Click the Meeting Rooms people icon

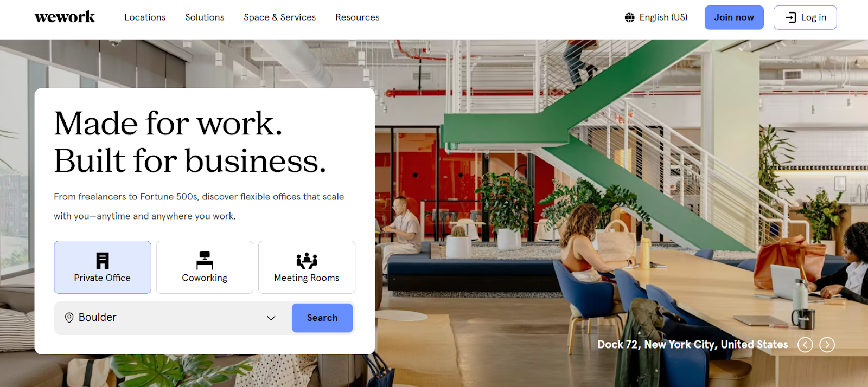click(307, 261)
